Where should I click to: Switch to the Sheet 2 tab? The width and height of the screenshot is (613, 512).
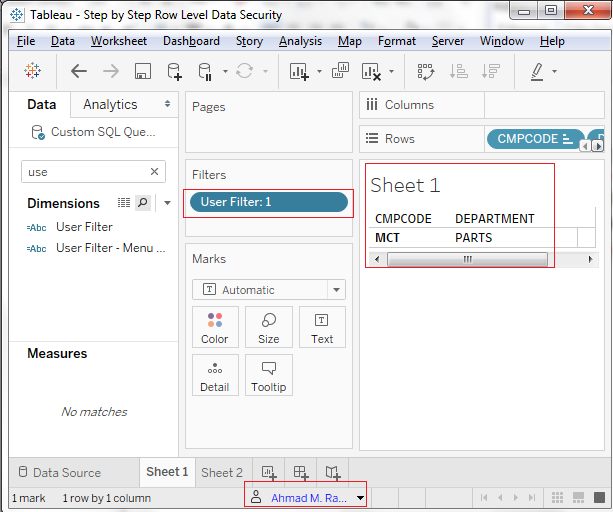[x=222, y=472]
